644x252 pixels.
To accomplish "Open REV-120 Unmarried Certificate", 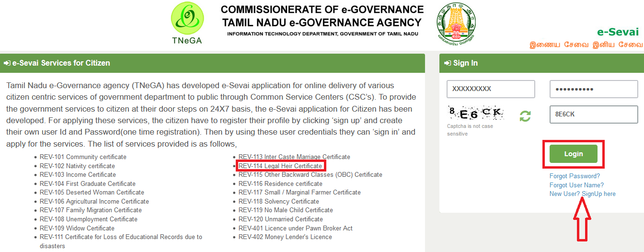I will [281, 219].
